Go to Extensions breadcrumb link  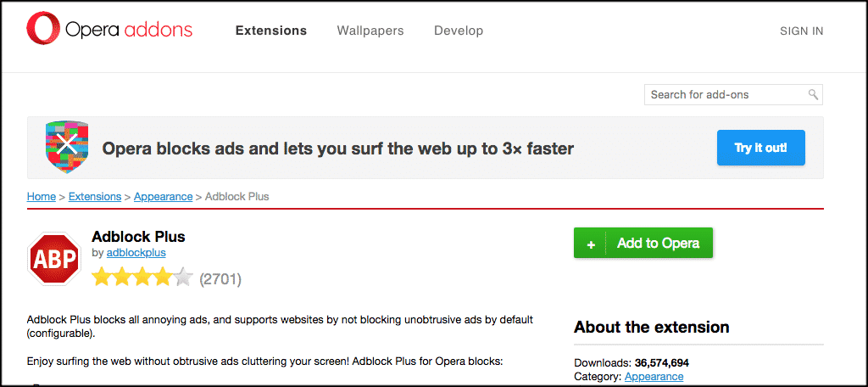coord(95,196)
